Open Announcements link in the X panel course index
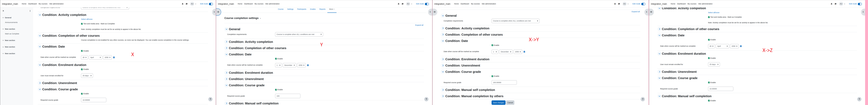Viewport: 868px width, 105px height. point(11,22)
